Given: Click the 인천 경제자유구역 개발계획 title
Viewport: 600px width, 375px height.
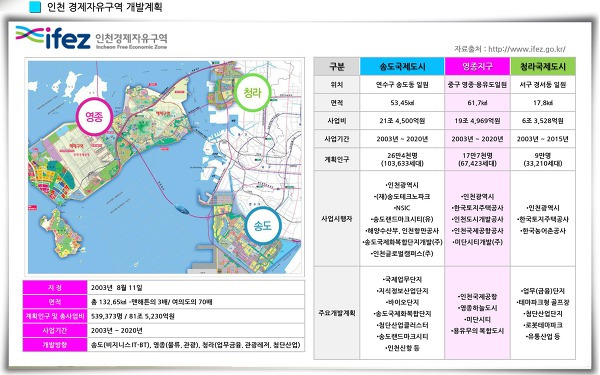Looking at the screenshot, I should tap(104, 7).
